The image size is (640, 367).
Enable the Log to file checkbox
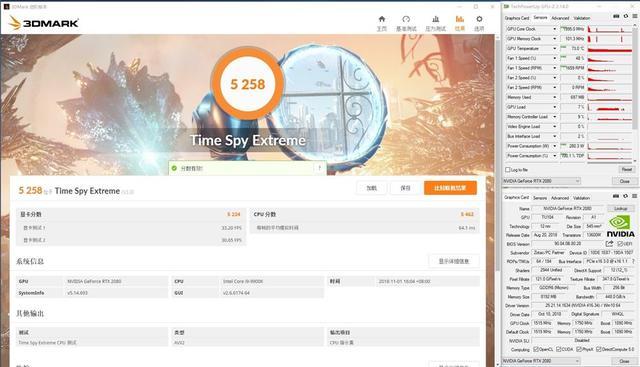pos(508,170)
